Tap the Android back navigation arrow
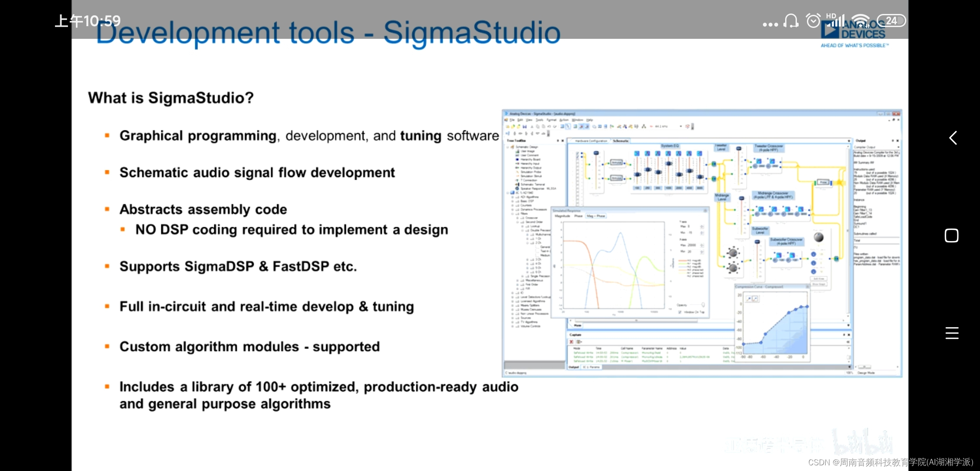This screenshot has height=471, width=980. 953,138
